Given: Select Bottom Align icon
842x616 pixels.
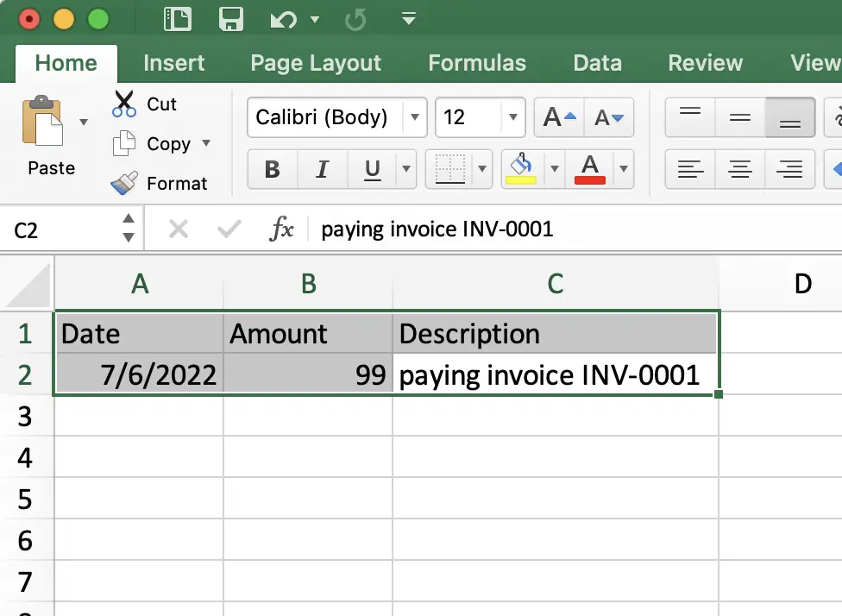Looking at the screenshot, I should (x=790, y=117).
